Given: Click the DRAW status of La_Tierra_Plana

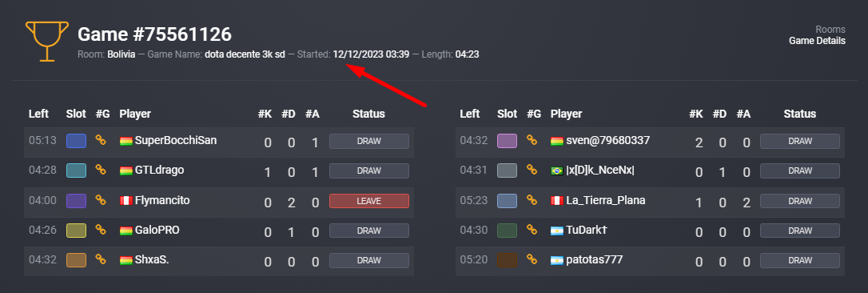Looking at the screenshot, I should click(800, 201).
